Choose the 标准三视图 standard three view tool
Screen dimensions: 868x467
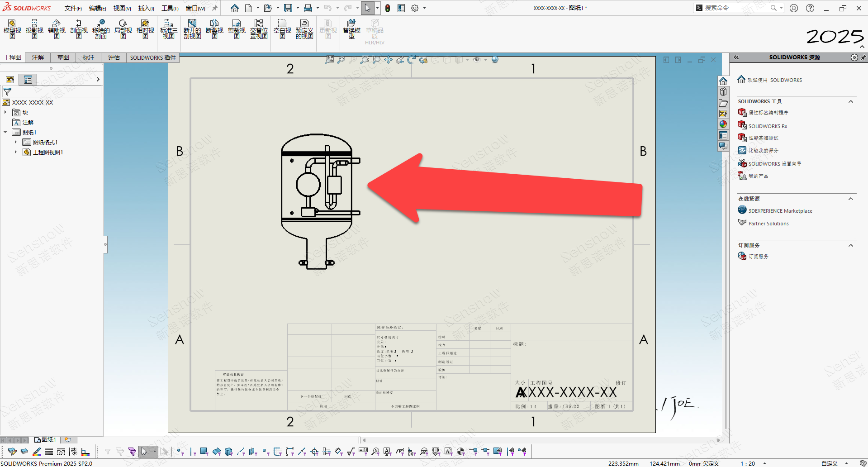pyautogui.click(x=168, y=29)
